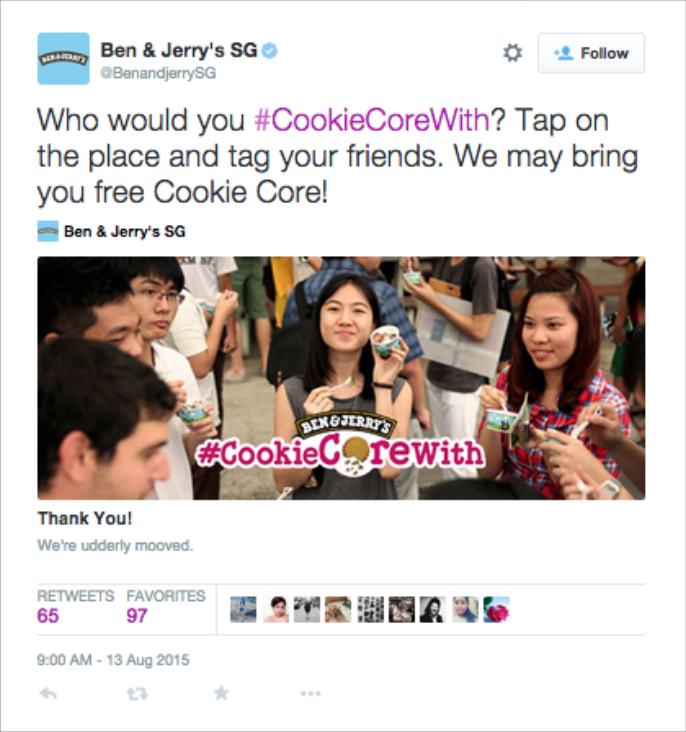Open the @BenandjerrySG handle

[x=158, y=73]
